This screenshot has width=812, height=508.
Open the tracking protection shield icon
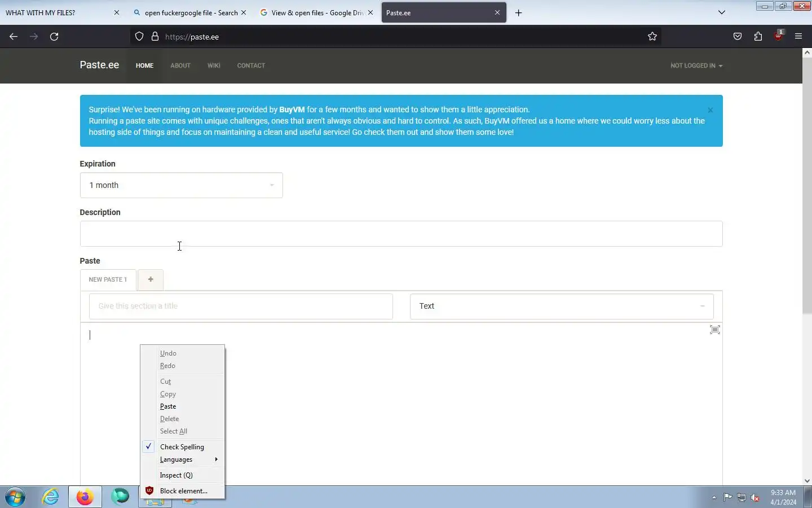[x=139, y=37]
